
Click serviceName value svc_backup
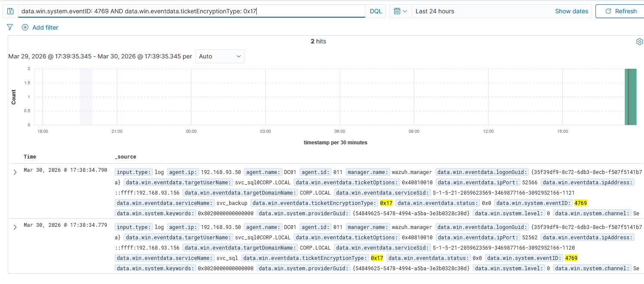click(232, 203)
